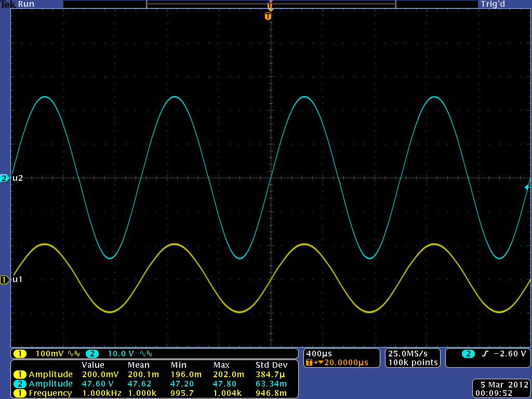
Task: Click the channel 2 ground marker u2
Action: click(5, 179)
